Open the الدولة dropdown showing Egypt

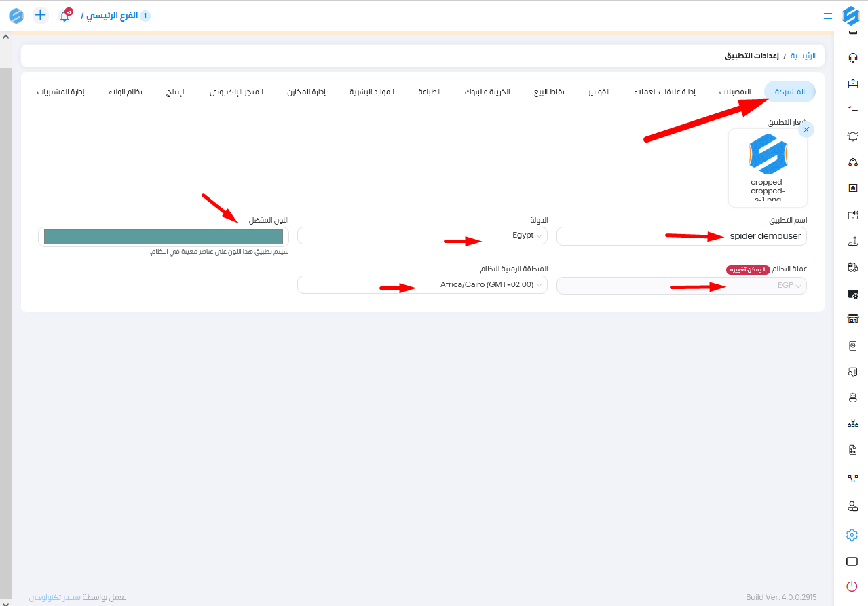422,235
